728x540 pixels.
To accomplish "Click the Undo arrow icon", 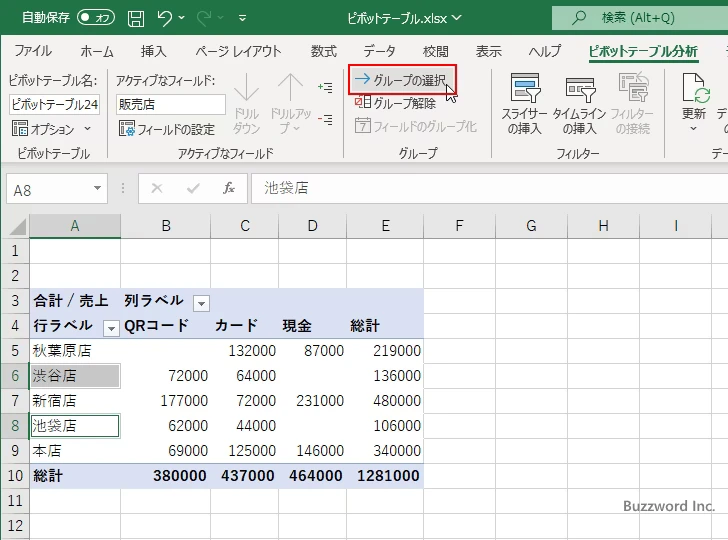I will click(164, 18).
